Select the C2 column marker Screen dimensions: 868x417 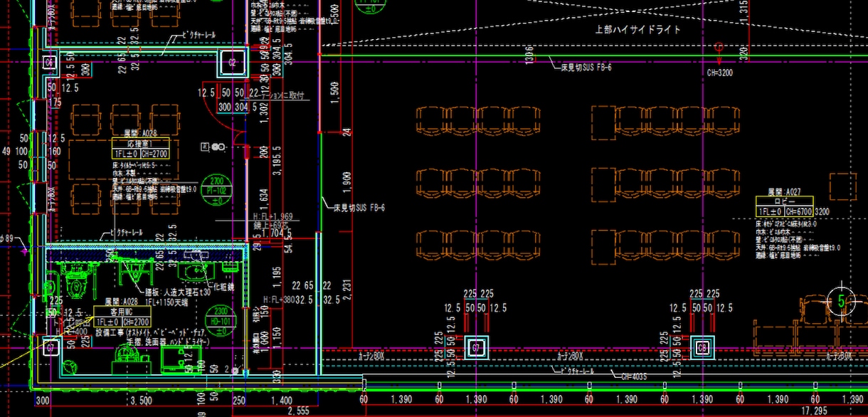(232, 63)
